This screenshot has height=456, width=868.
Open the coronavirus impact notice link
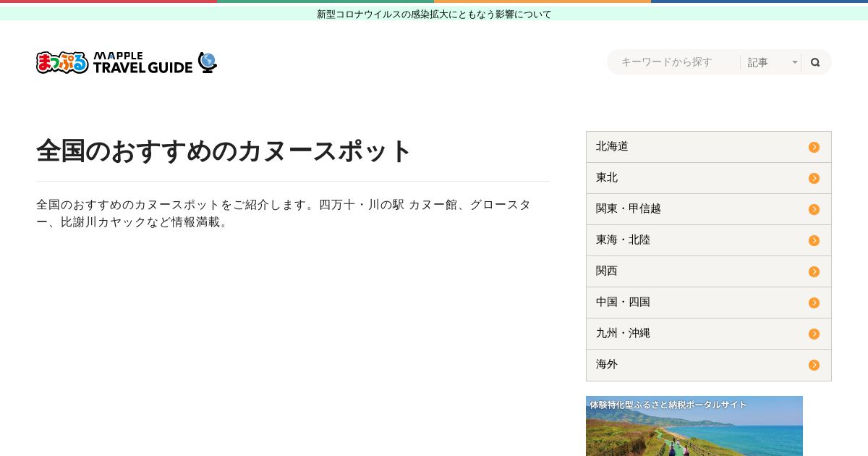pos(434,14)
